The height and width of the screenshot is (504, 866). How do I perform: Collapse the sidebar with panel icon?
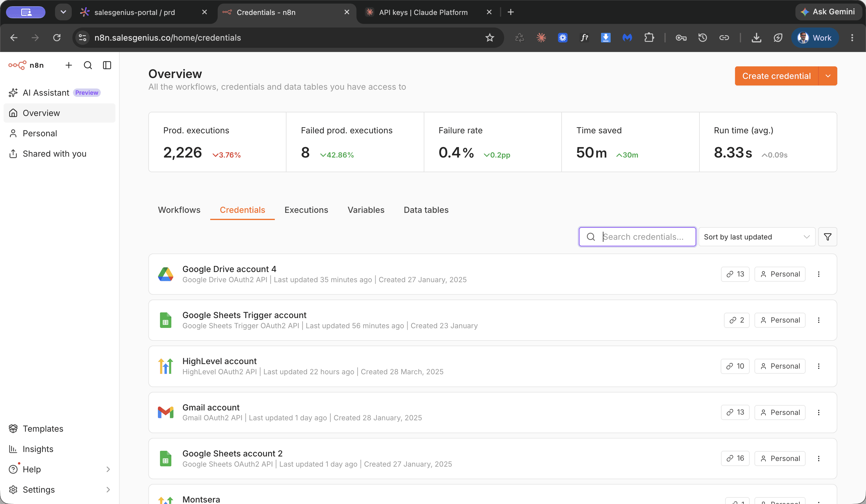pyautogui.click(x=107, y=65)
